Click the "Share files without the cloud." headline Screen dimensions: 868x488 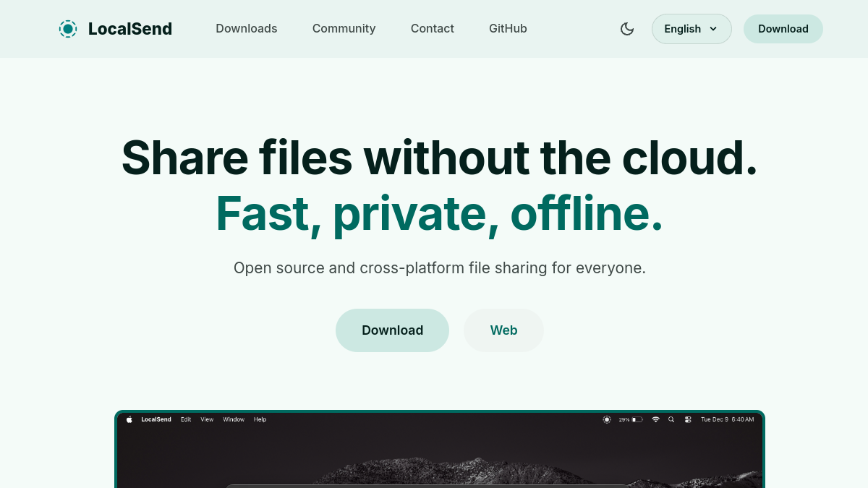pos(440,157)
